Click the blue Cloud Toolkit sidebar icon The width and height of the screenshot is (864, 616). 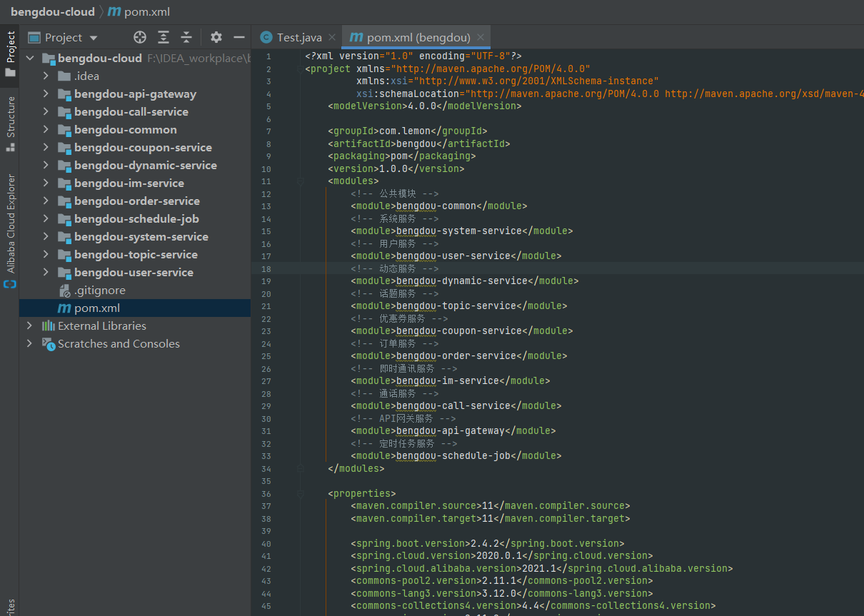click(9, 283)
